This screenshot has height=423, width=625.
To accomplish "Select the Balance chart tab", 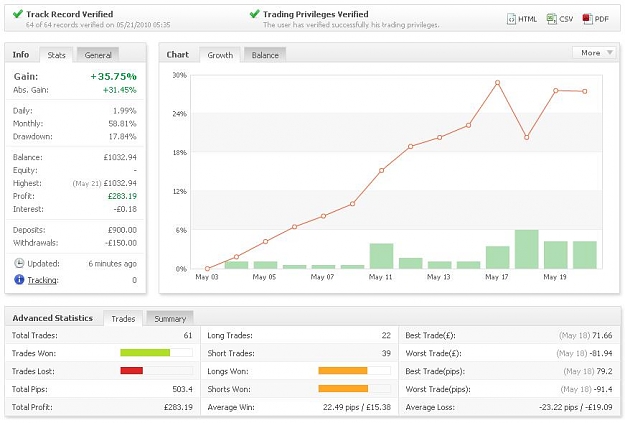I will (265, 55).
